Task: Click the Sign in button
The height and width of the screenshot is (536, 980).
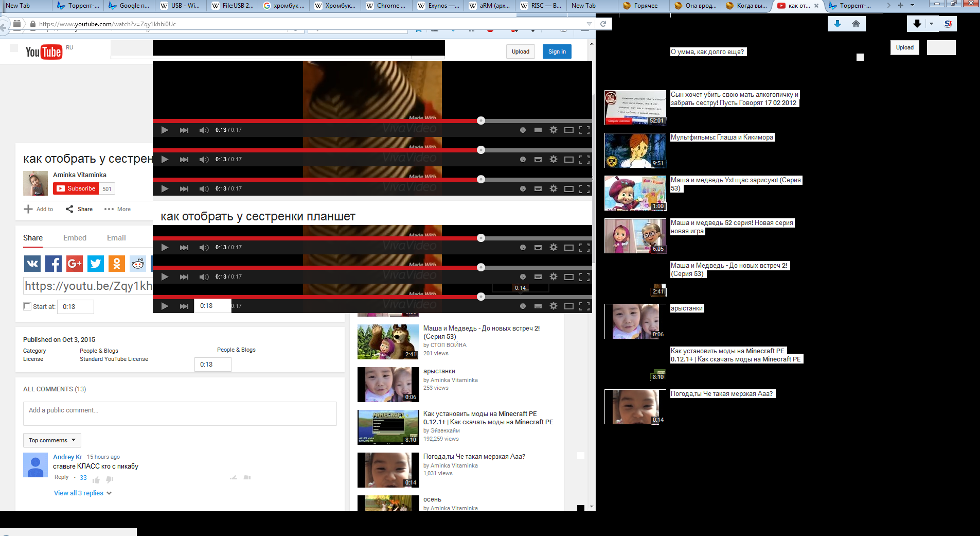Action: (x=557, y=51)
